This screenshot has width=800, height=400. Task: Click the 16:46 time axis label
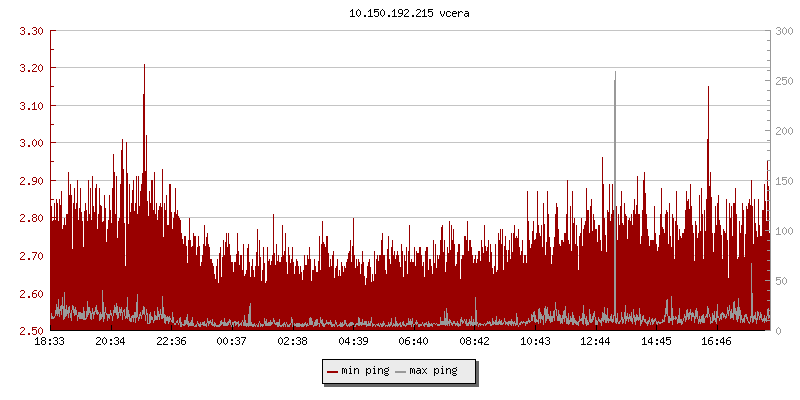coord(717,342)
